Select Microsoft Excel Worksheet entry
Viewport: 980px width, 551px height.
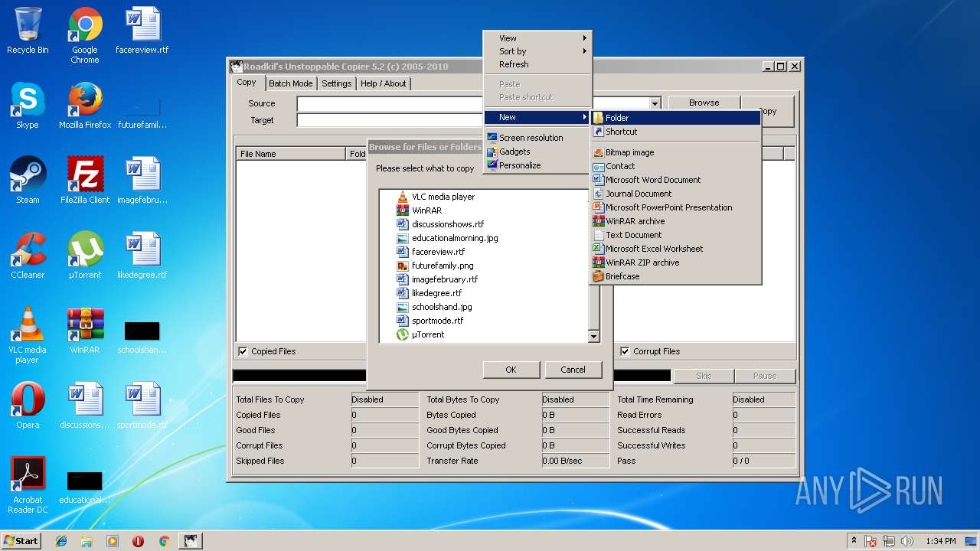click(x=676, y=249)
